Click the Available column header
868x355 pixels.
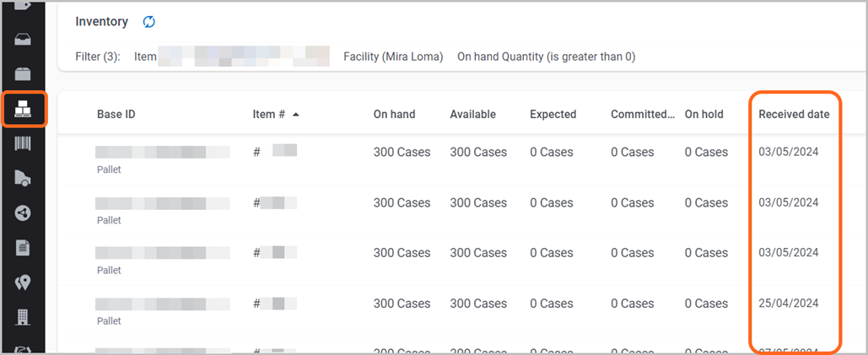coord(472,115)
